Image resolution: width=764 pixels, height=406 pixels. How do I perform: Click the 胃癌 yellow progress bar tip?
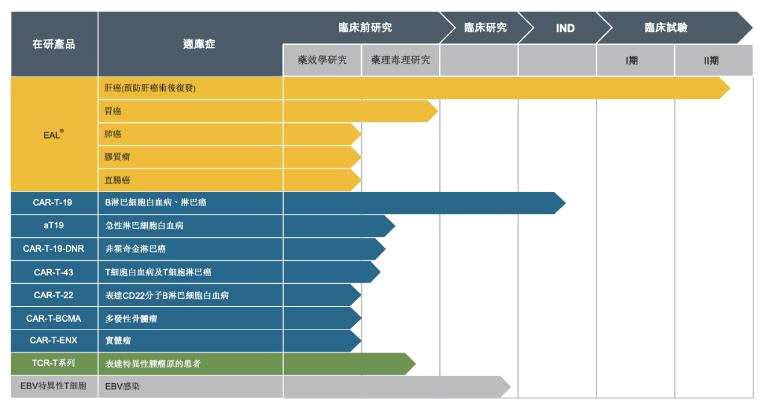click(x=432, y=111)
